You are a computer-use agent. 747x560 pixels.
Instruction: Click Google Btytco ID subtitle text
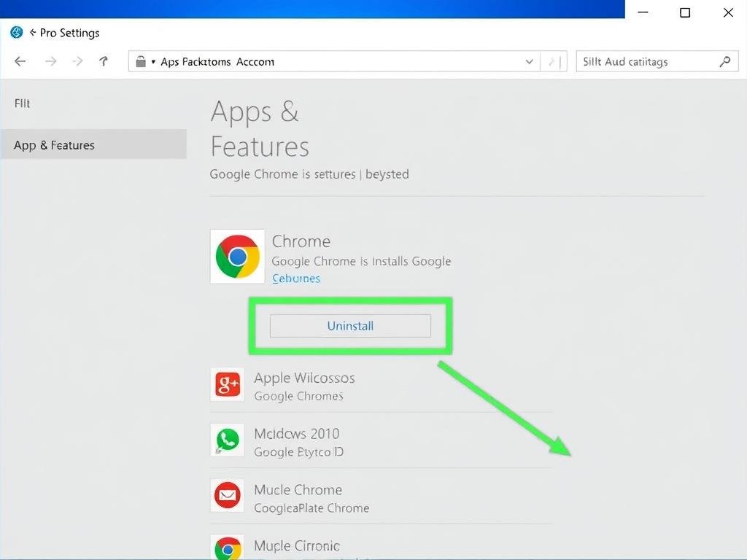pyautogui.click(x=298, y=452)
